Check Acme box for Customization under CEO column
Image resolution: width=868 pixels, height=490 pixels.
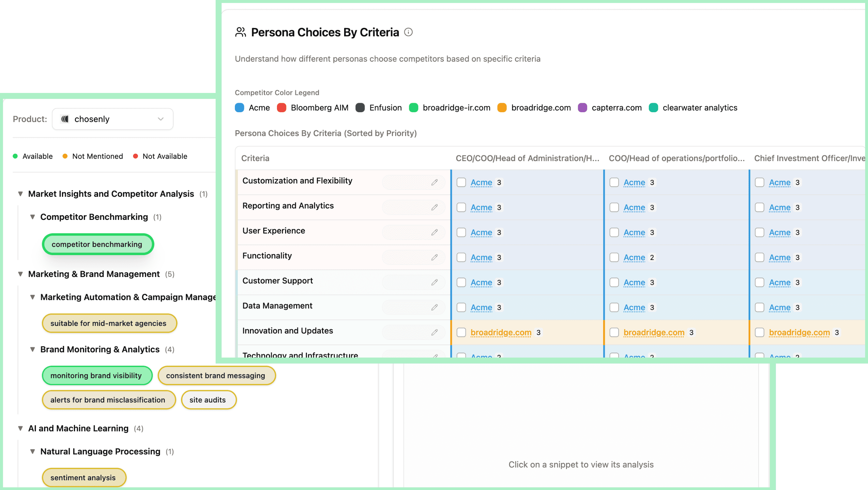pyautogui.click(x=461, y=182)
